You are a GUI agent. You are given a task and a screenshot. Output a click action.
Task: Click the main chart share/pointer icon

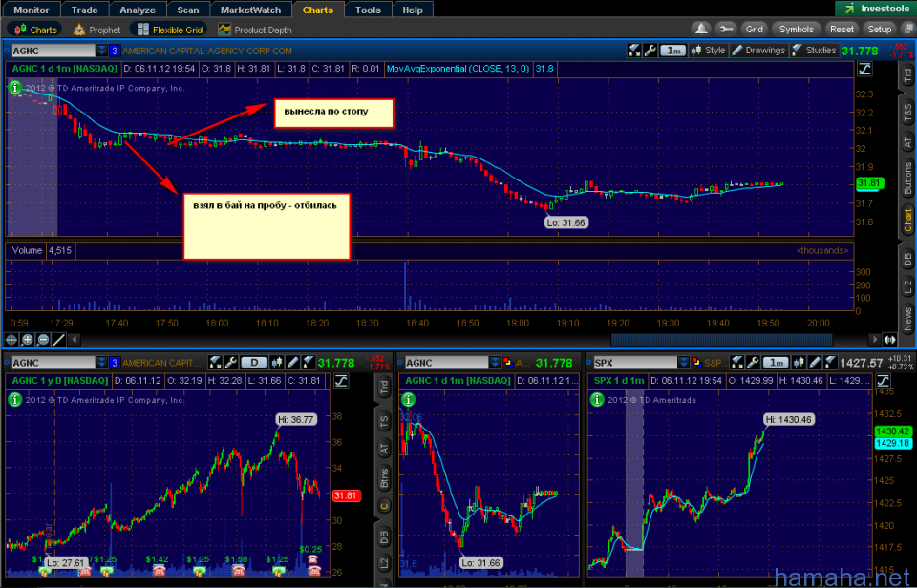coord(634,51)
